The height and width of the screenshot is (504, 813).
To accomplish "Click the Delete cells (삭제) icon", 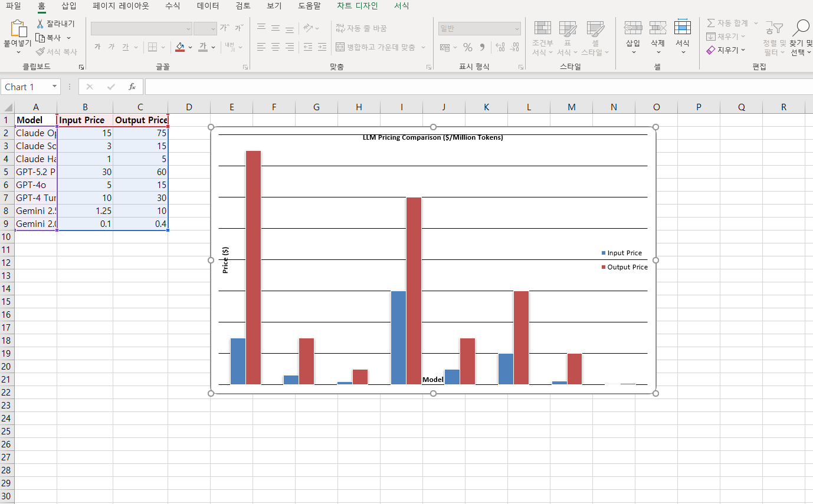I will 658,28.
